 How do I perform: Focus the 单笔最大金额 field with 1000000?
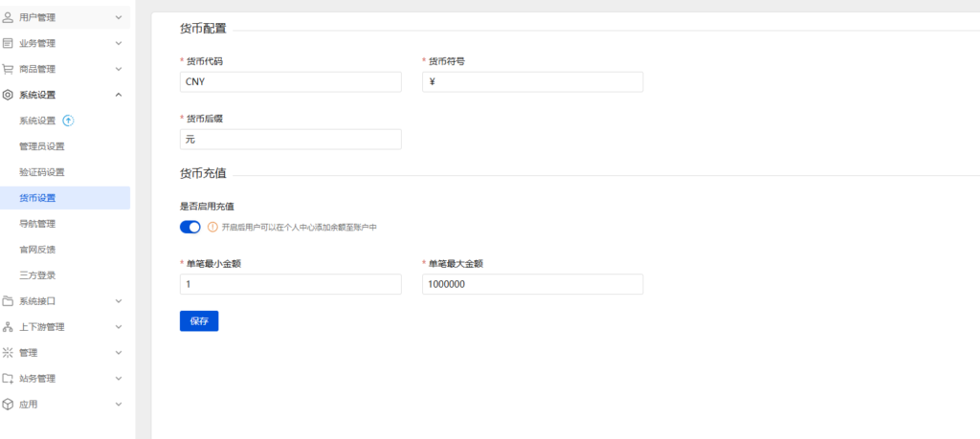tap(532, 284)
